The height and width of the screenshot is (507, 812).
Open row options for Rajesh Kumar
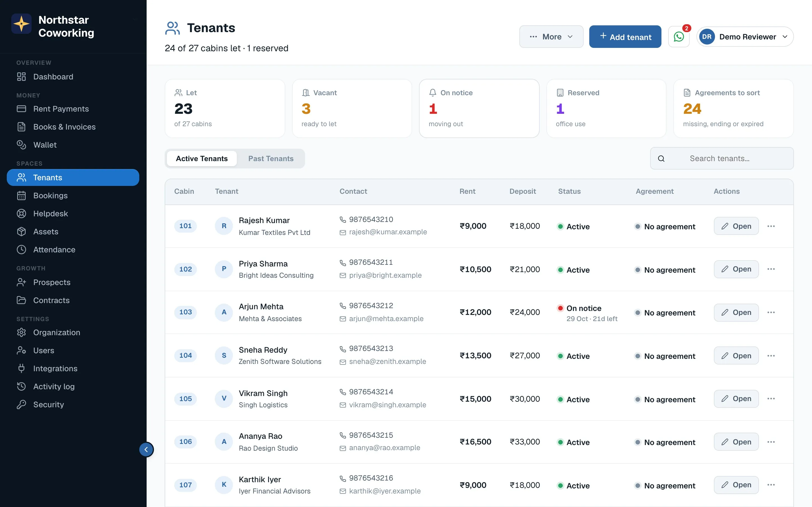pos(771,226)
